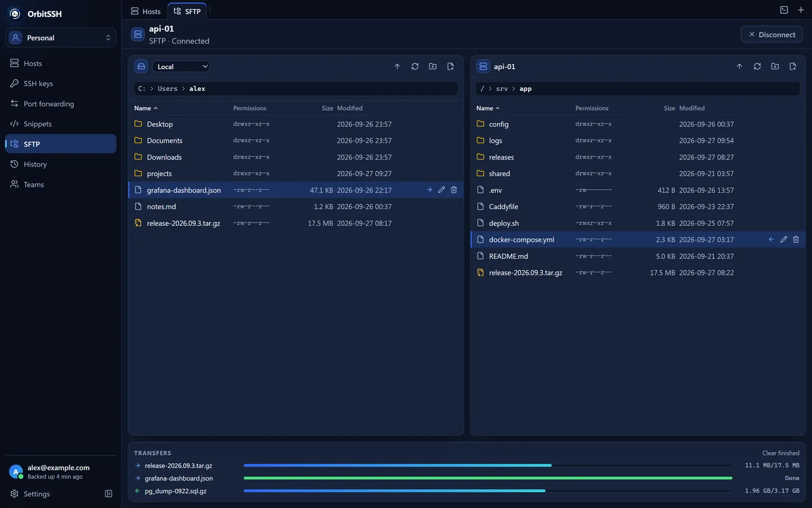Create new file in Local pane

(x=451, y=67)
